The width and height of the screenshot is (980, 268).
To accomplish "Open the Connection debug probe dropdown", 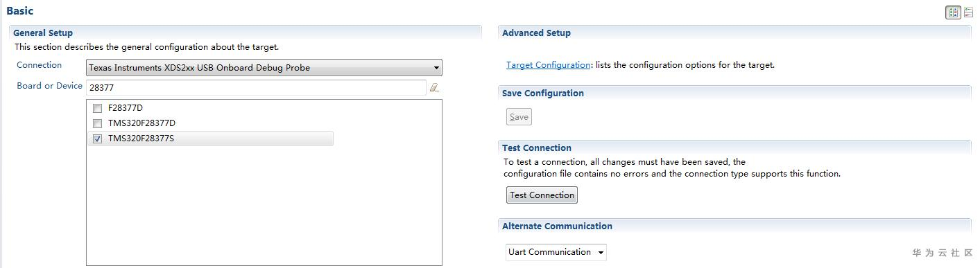I will coord(264,67).
